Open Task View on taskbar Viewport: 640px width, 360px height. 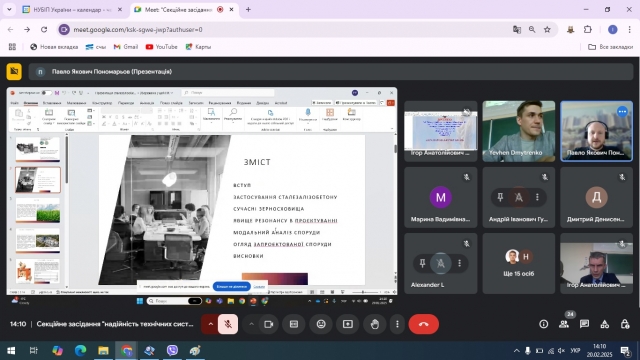pos(33,351)
